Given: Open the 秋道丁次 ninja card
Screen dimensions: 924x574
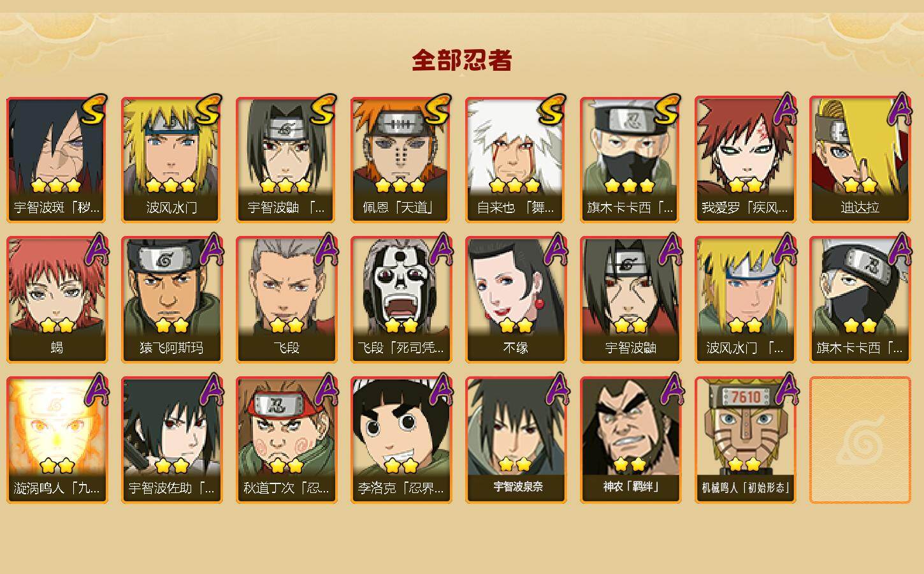Looking at the screenshot, I should 286,440.
